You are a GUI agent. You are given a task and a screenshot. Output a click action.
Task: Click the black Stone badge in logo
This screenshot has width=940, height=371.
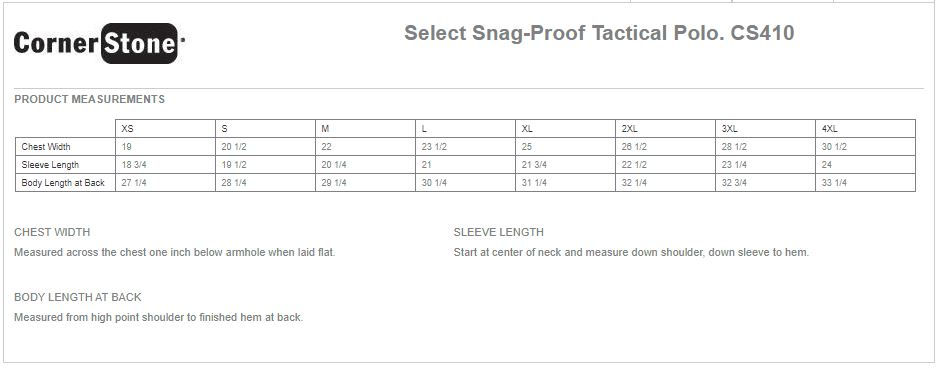point(140,43)
